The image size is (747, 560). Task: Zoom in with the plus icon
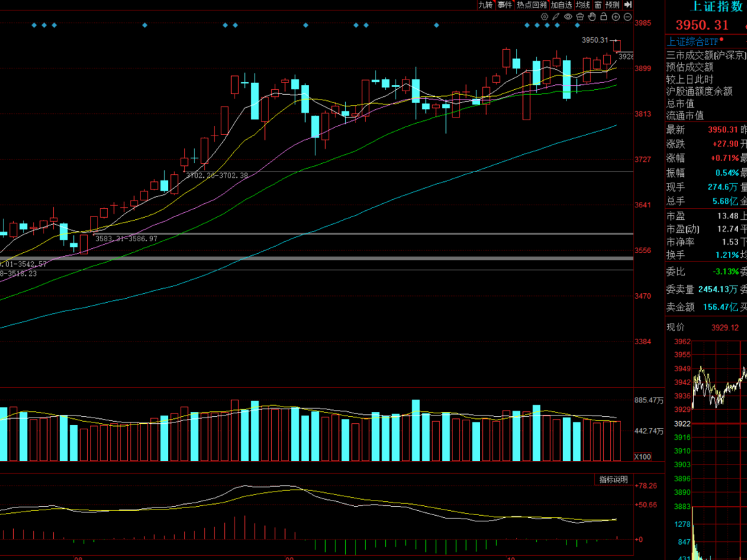coord(616,16)
